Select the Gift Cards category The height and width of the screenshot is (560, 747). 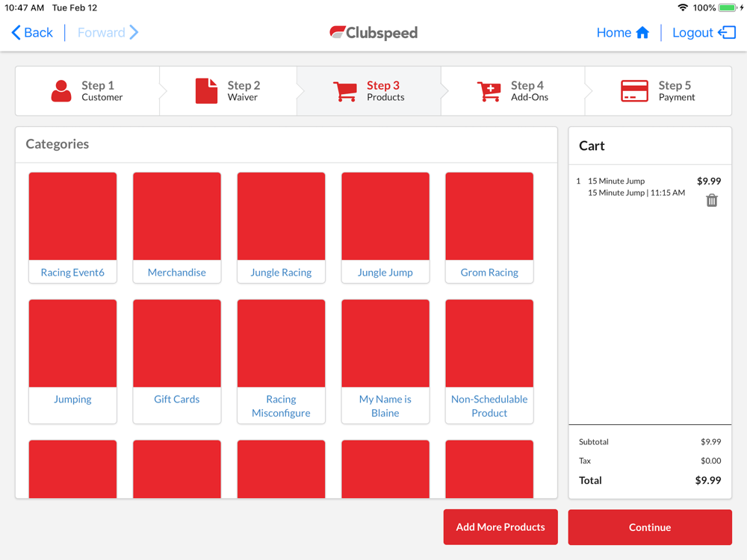pyautogui.click(x=177, y=361)
